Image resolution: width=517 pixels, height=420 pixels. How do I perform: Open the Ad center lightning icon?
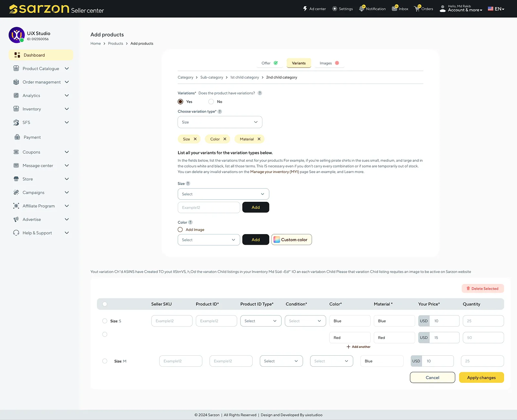(x=305, y=9)
